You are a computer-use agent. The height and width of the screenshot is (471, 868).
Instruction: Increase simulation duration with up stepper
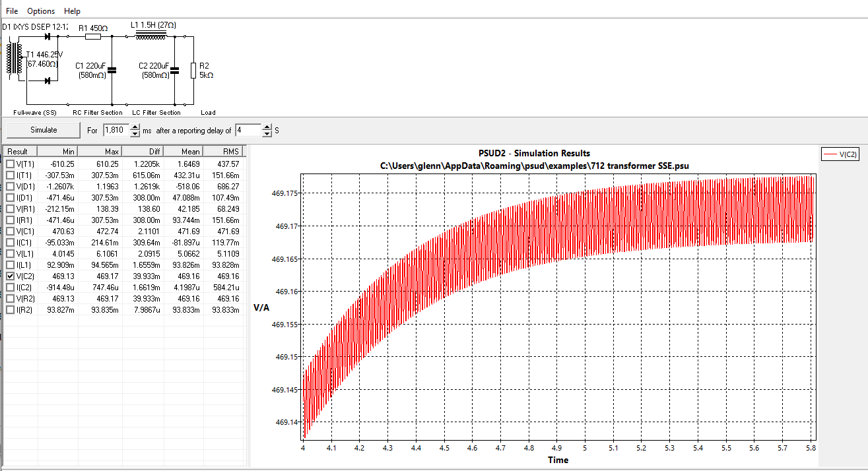click(135, 127)
